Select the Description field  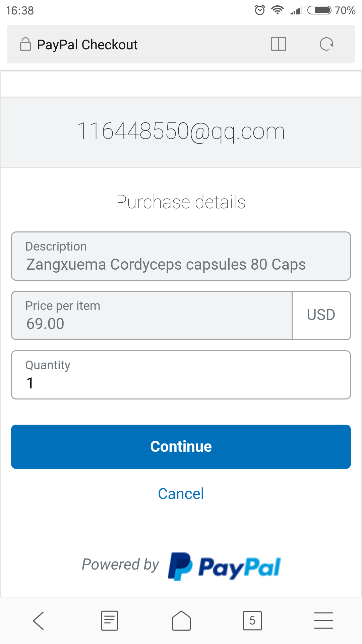pos(181,256)
